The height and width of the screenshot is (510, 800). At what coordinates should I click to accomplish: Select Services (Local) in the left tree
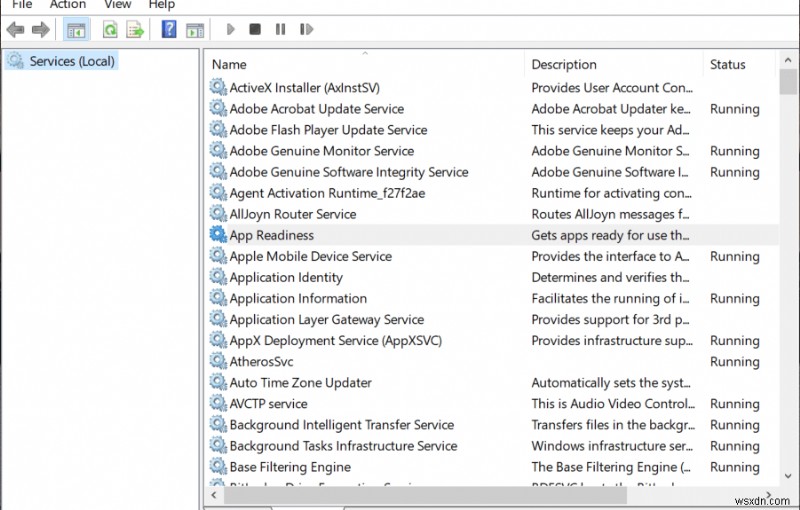(x=71, y=61)
